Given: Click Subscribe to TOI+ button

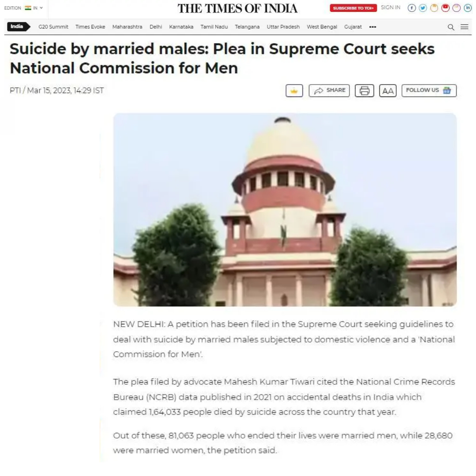Looking at the screenshot, I should pos(353,8).
